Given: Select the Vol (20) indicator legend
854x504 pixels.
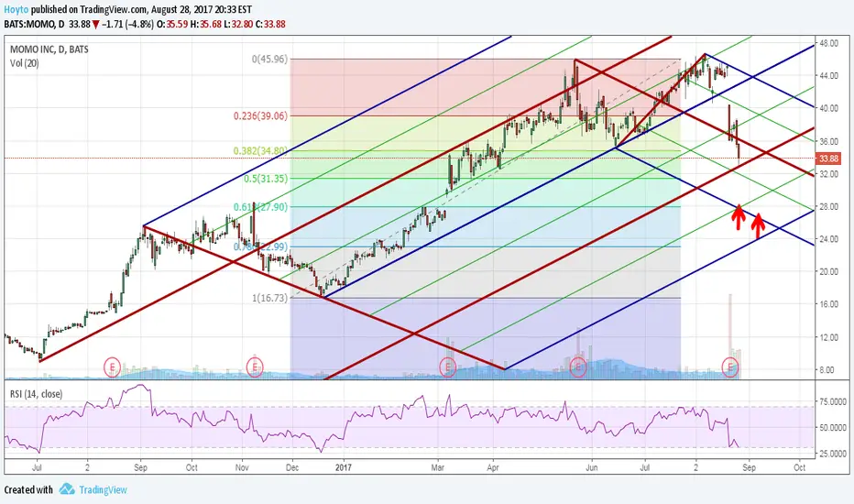Looking at the screenshot, I should (x=25, y=63).
